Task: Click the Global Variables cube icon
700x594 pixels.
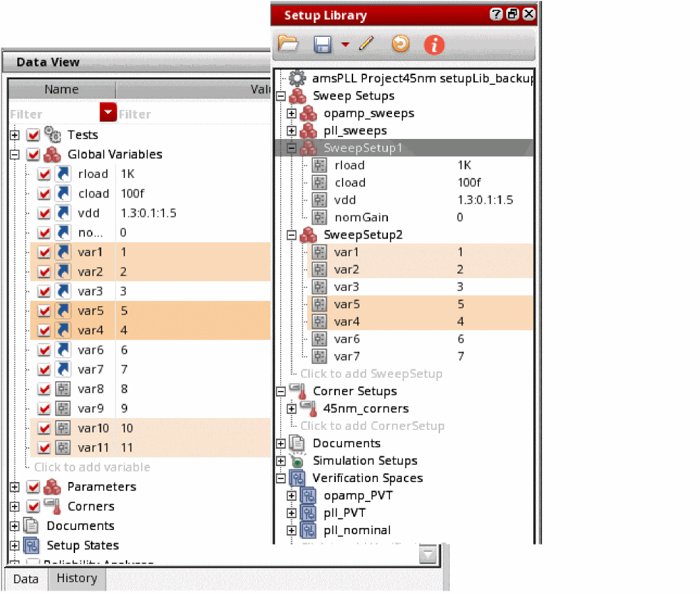Action: [x=52, y=154]
